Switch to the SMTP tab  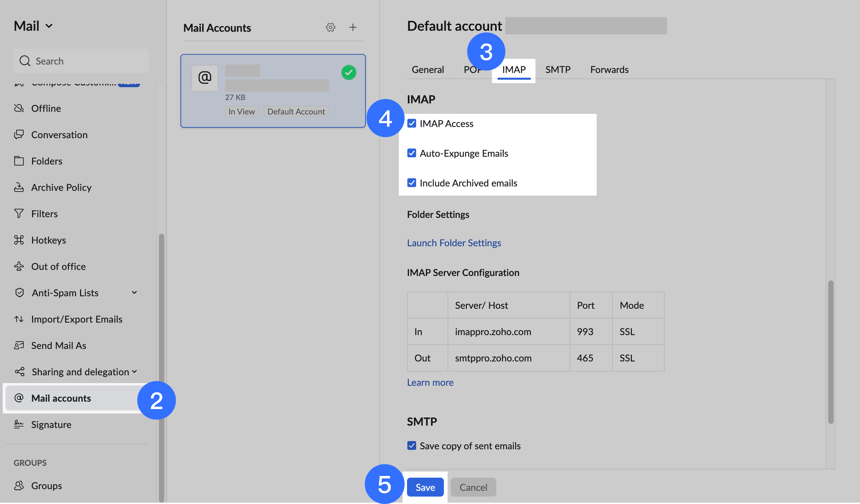coord(558,69)
